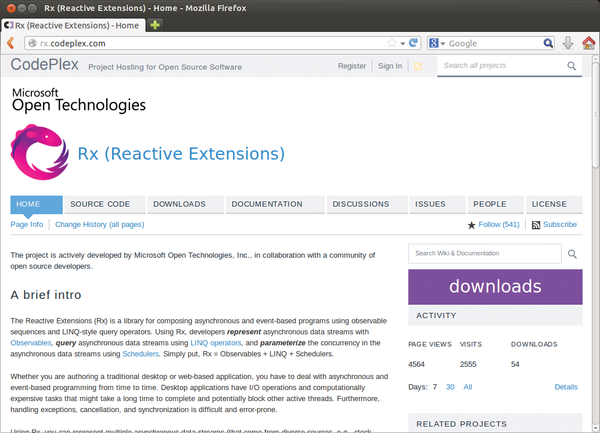Click the purple downloads button
The image size is (600, 433).
point(495,287)
